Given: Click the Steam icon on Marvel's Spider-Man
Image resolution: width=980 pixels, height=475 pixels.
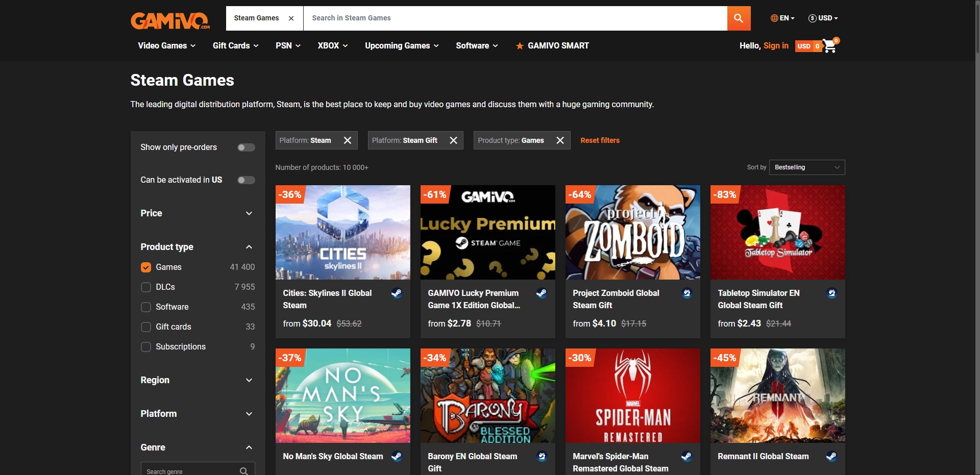Looking at the screenshot, I should (x=687, y=456).
